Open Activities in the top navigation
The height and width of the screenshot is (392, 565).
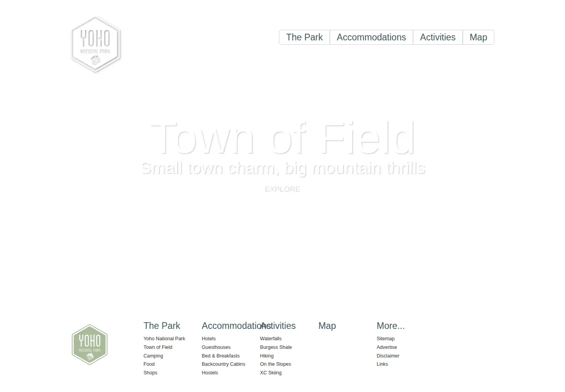tap(438, 37)
